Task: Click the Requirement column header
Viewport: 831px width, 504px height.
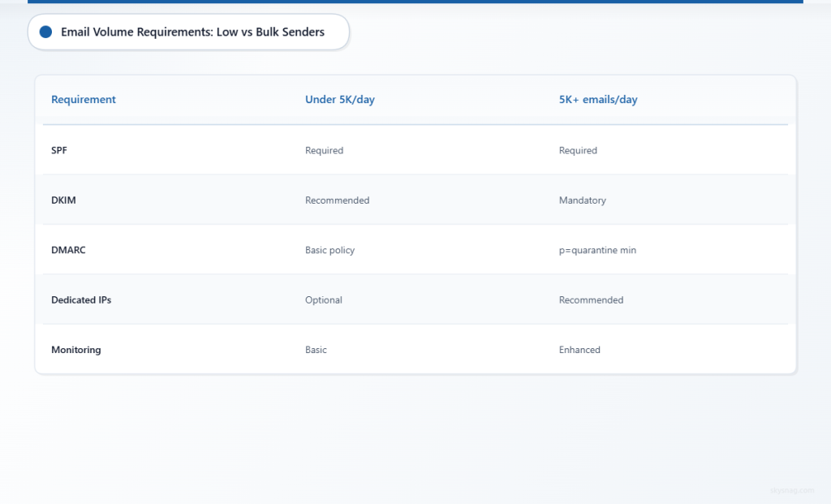Action: pos(84,99)
